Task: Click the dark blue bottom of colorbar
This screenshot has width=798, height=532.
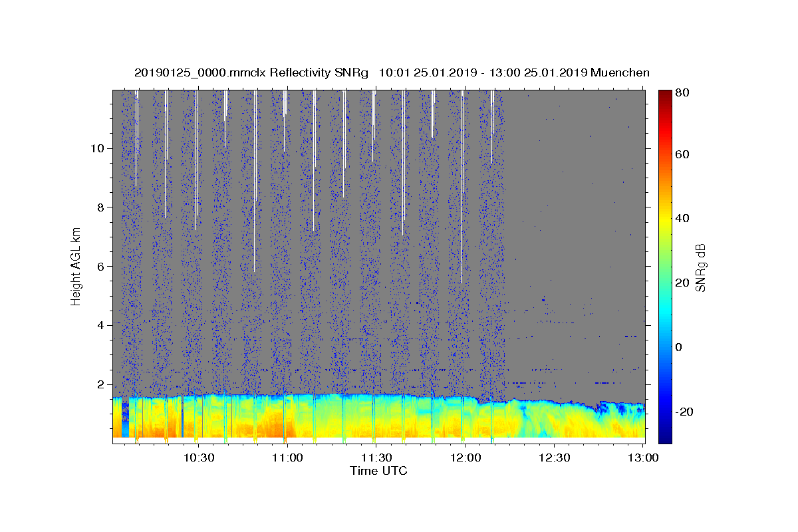Action: 665,436
